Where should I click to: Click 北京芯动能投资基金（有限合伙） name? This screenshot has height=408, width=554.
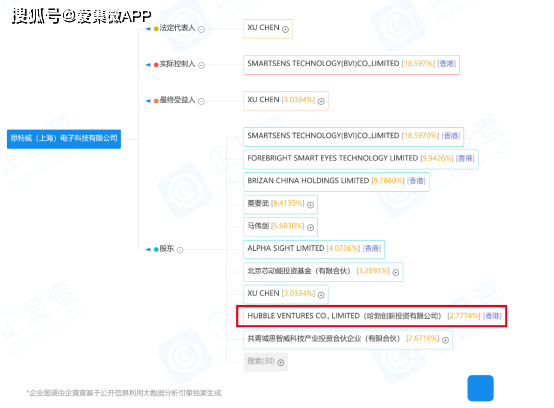[x=299, y=271]
